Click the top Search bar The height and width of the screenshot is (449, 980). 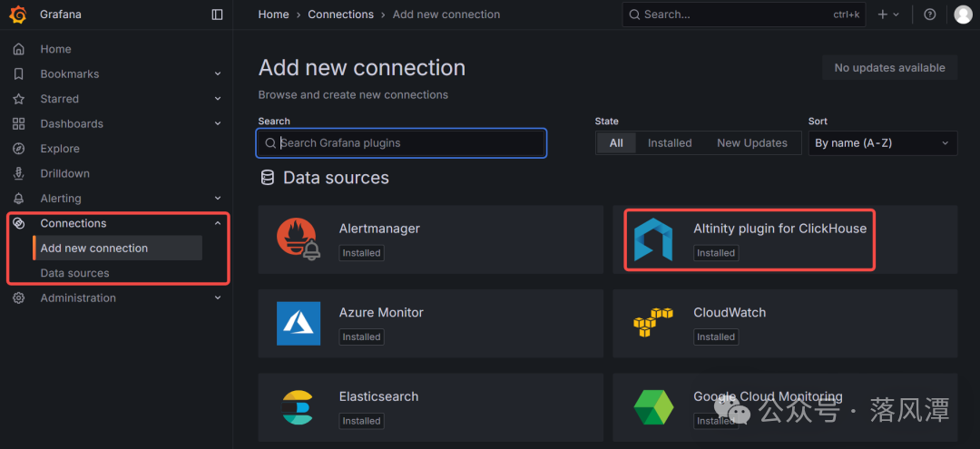(x=744, y=15)
